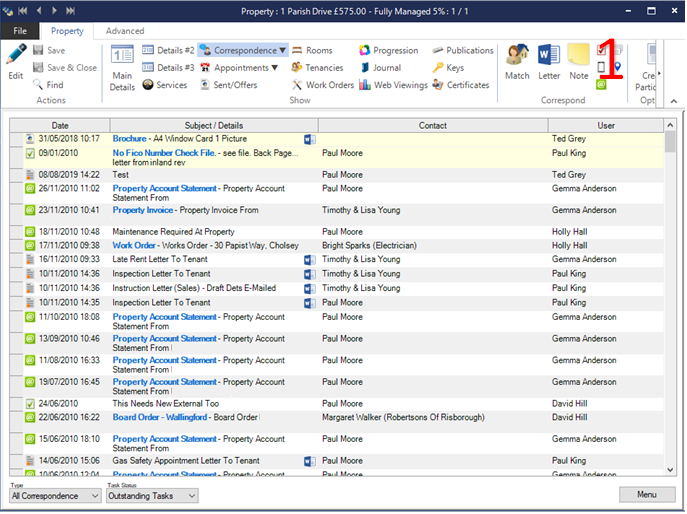Viewport: 687px width, 514px height.
Task: Expand the Correspondence dropdown in ribbon
Action: [283, 50]
